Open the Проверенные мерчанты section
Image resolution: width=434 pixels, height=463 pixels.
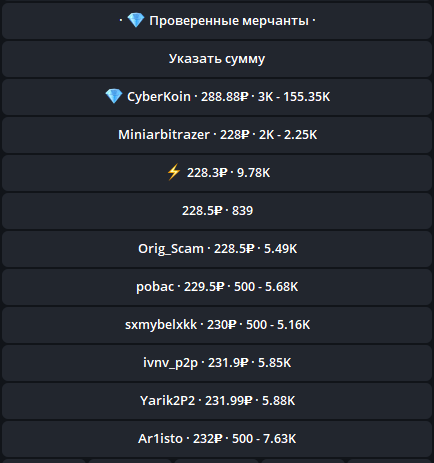click(x=217, y=21)
